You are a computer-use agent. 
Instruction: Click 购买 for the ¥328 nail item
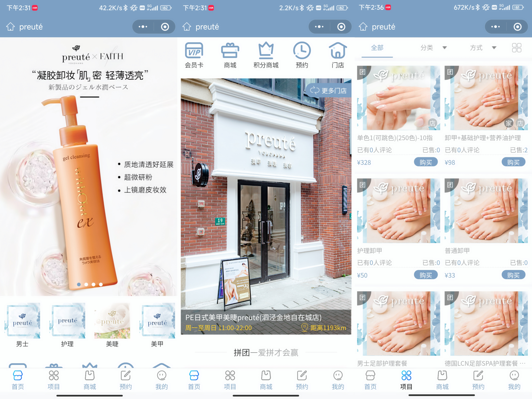[x=425, y=162]
